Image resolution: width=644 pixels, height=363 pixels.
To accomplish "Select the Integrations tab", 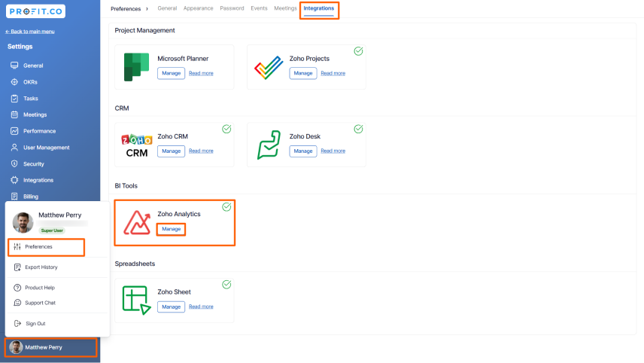I will [x=319, y=8].
